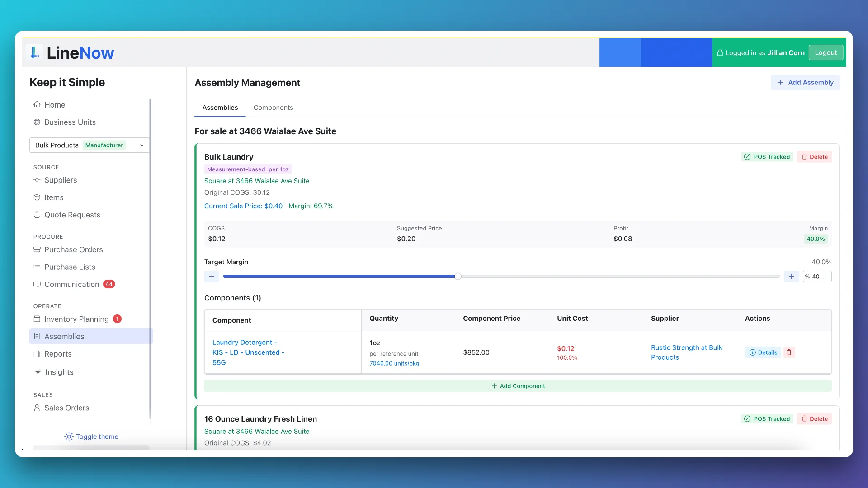Open Communication chat icon

pos(37,284)
